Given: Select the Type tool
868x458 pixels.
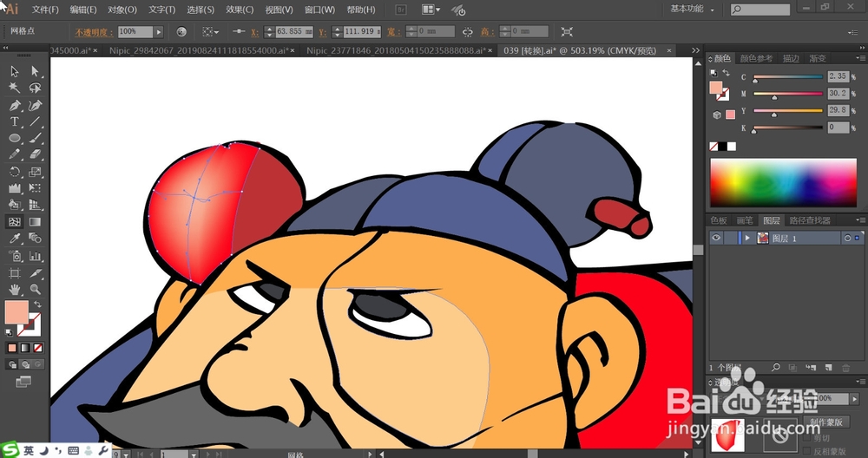Looking at the screenshot, I should [15, 121].
